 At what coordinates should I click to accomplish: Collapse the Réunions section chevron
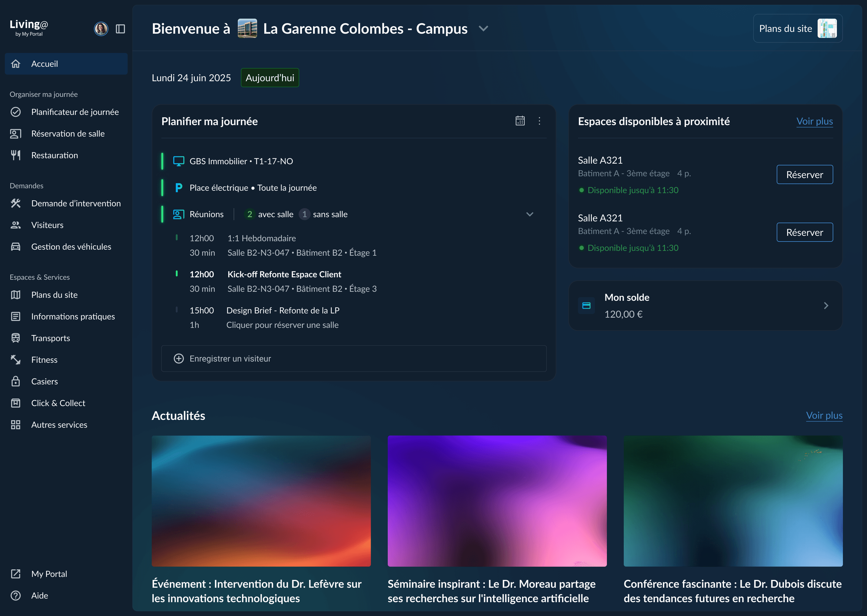point(530,214)
